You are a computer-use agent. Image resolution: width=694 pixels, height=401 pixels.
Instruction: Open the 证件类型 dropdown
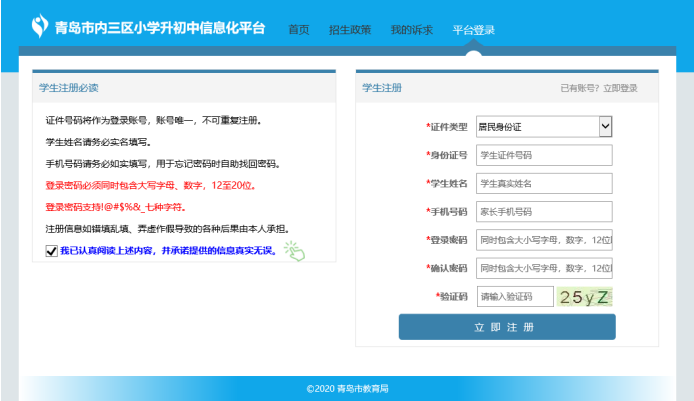coord(544,126)
